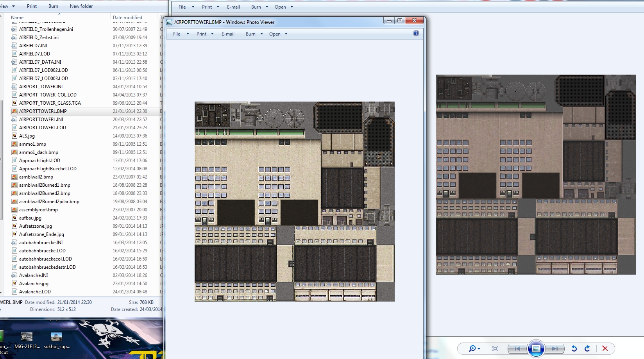Go to the previous photo
Screen dimensions: 644x359
[517, 348]
